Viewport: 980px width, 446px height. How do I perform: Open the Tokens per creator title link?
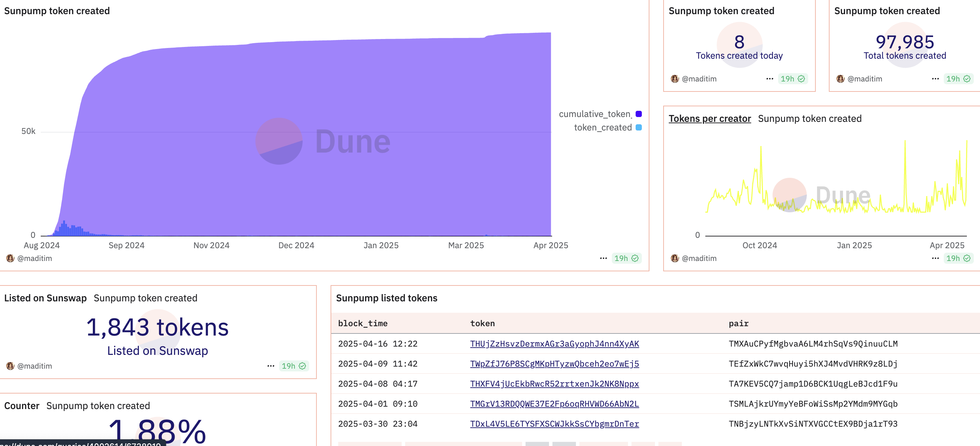709,119
